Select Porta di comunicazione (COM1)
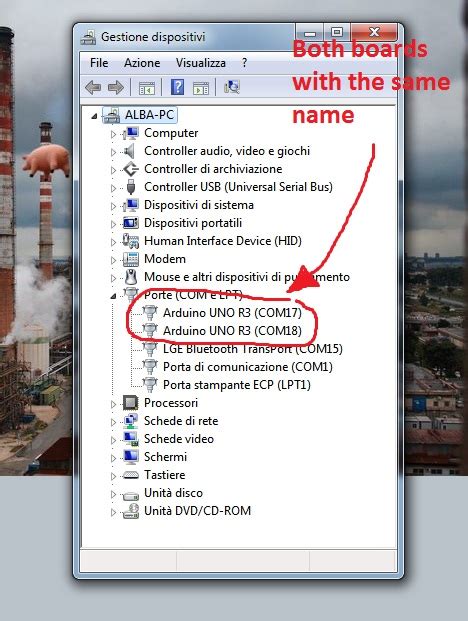 pyautogui.click(x=247, y=367)
